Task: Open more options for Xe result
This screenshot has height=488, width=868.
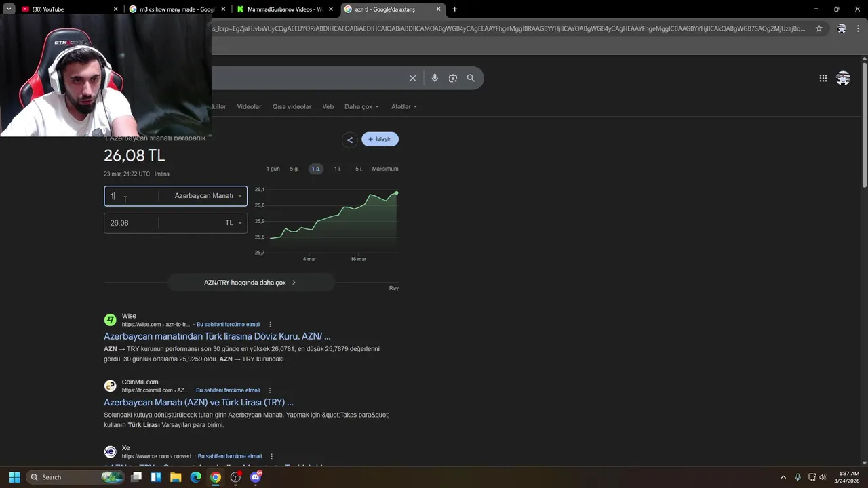Action: pyautogui.click(x=271, y=456)
